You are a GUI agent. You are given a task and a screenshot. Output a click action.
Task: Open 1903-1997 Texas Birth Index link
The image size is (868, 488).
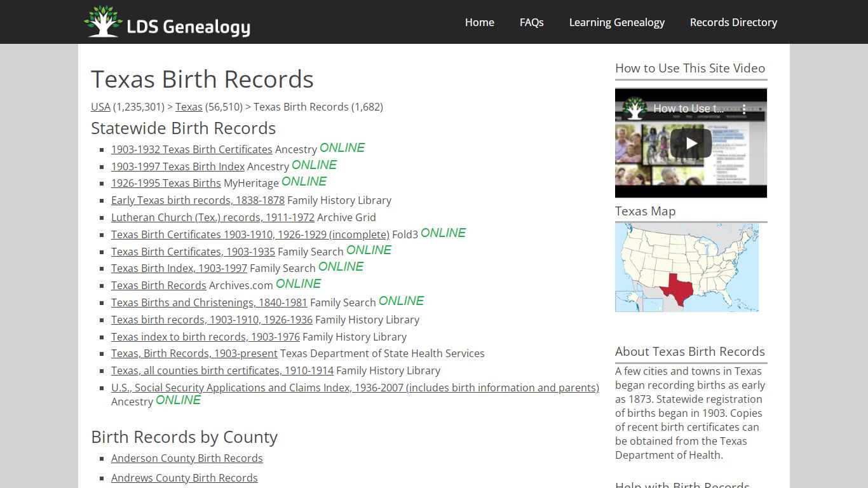click(x=178, y=166)
